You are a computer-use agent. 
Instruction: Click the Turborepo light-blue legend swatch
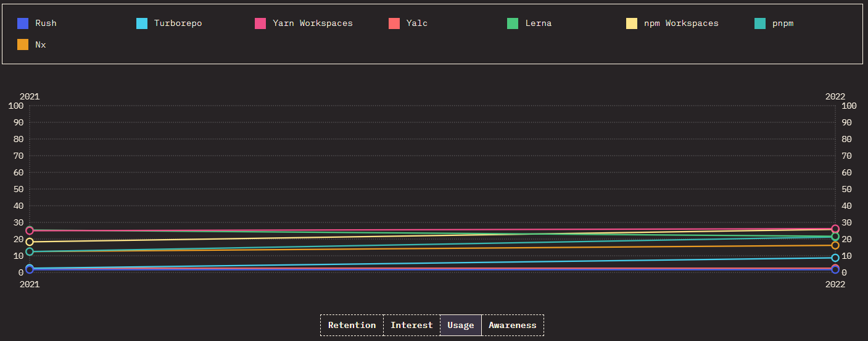tap(142, 23)
